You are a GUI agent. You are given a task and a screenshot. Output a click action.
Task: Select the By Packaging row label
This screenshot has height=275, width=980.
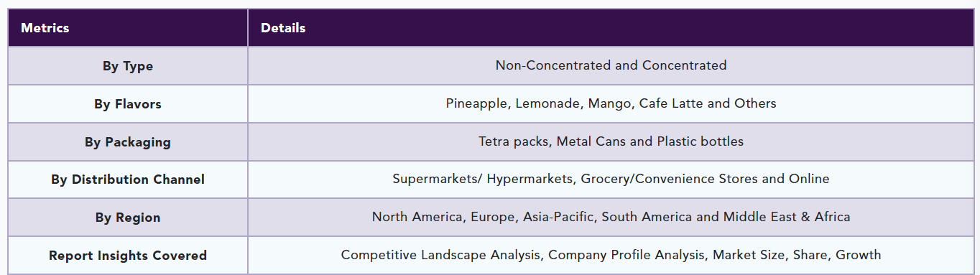128,142
